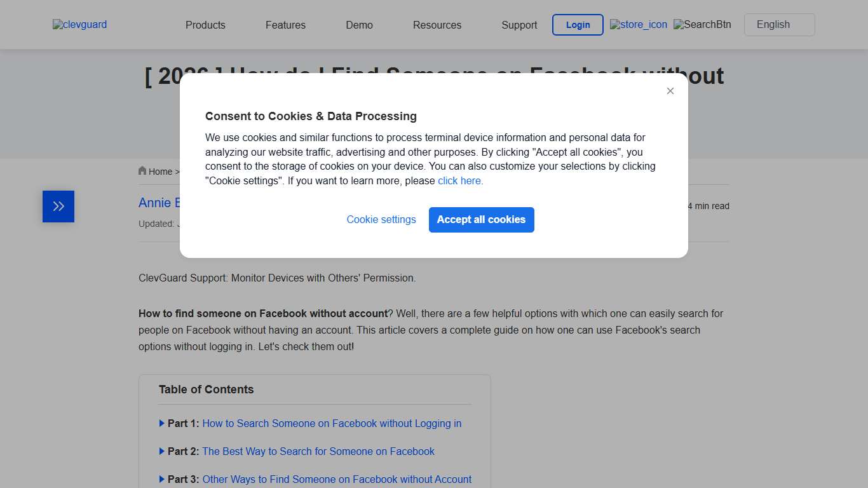Open Cookie settings
Screen dimensions: 868x488
coord(381,219)
